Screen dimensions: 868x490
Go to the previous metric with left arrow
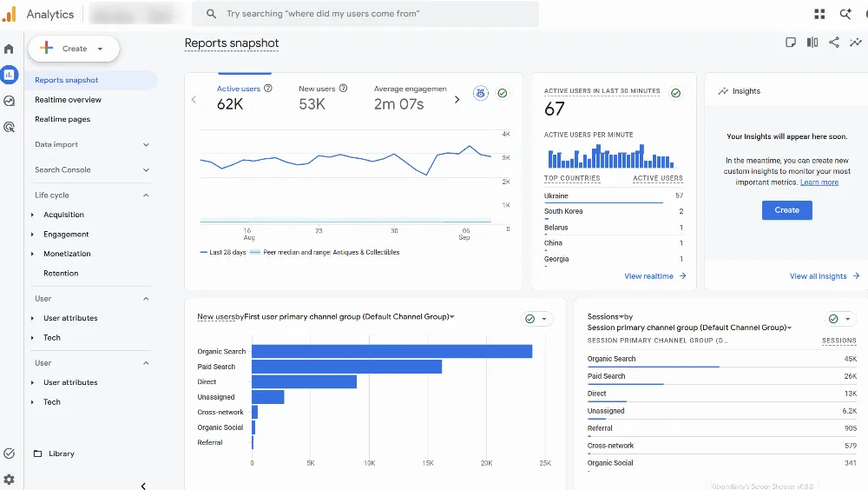tap(194, 100)
